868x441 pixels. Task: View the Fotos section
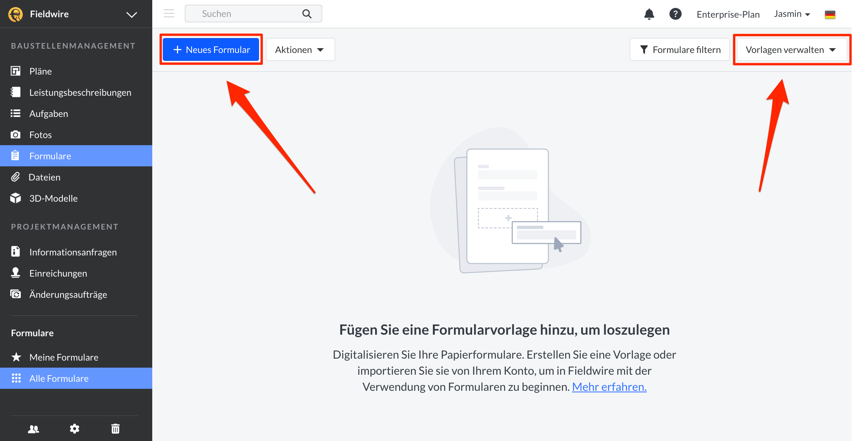(x=40, y=135)
